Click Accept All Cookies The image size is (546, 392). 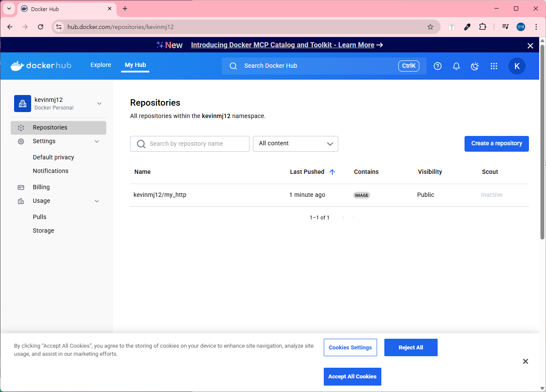(x=352, y=377)
